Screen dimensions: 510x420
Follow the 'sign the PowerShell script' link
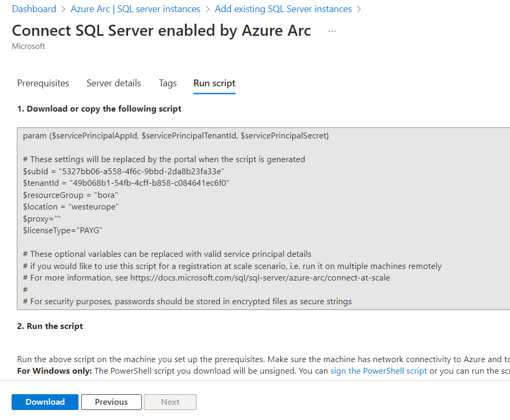(378, 371)
